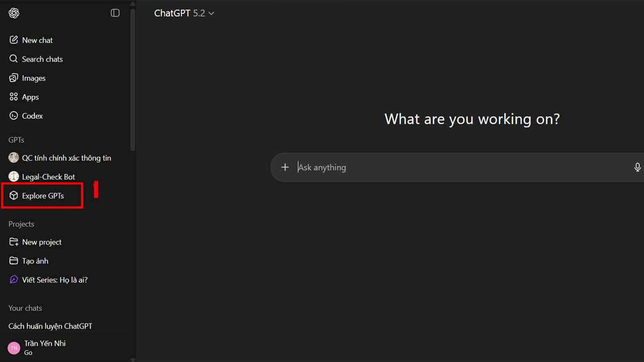
Task: Click the ChatGPT logo icon
Action: (14, 13)
